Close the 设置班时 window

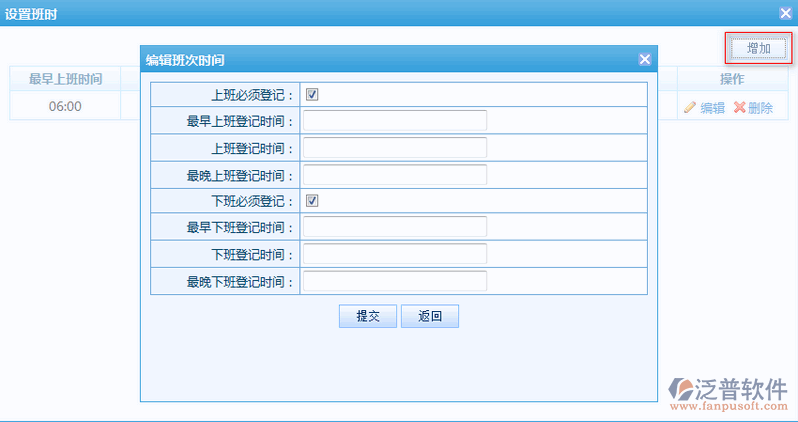point(785,13)
